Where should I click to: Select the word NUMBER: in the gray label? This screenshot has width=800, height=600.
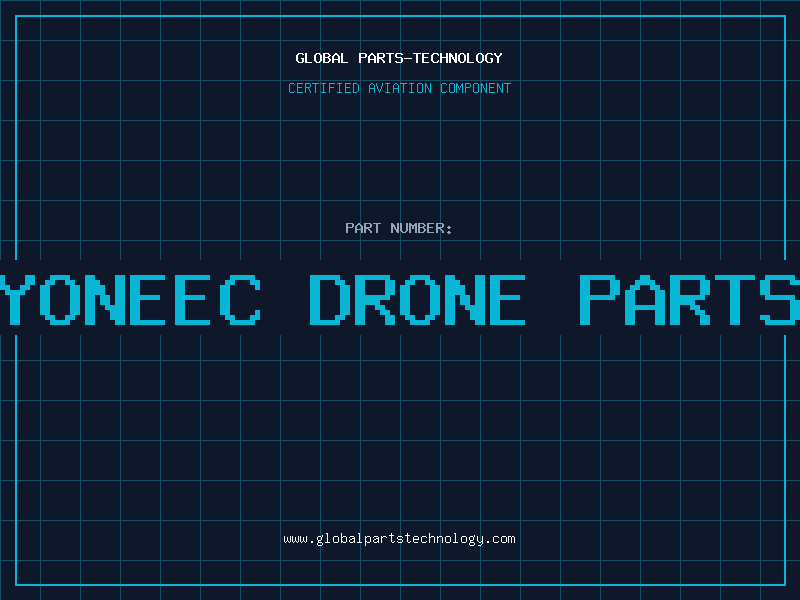tap(421, 228)
